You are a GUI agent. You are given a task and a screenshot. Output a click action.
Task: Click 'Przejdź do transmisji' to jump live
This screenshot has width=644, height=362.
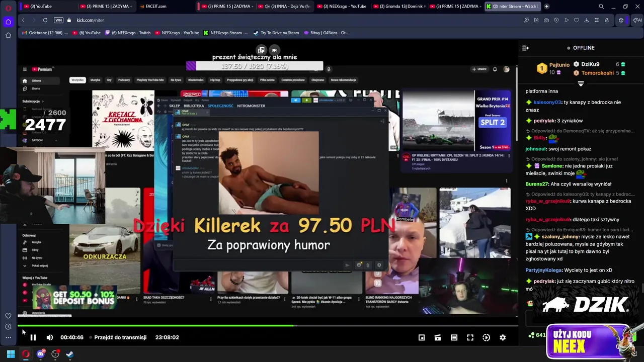pos(120,337)
